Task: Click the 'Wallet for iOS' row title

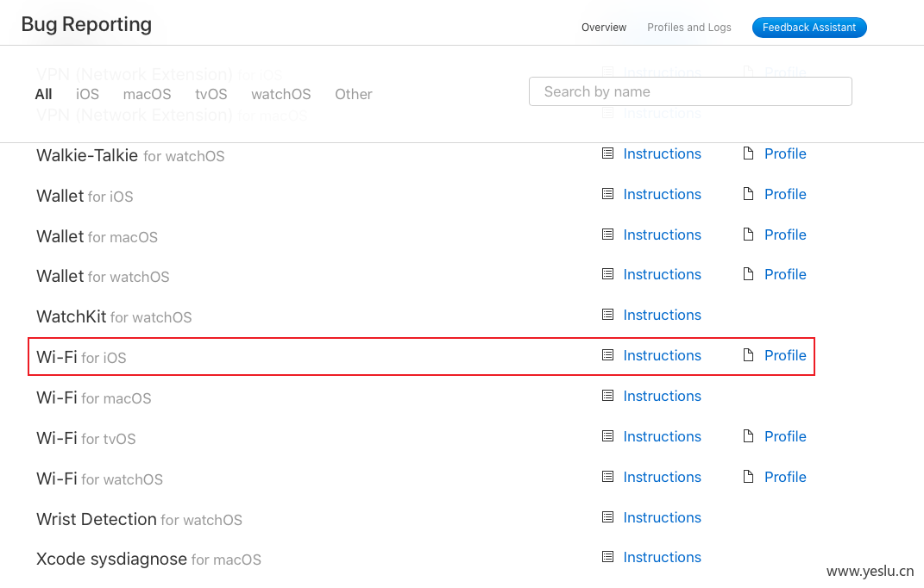Action: [85, 196]
